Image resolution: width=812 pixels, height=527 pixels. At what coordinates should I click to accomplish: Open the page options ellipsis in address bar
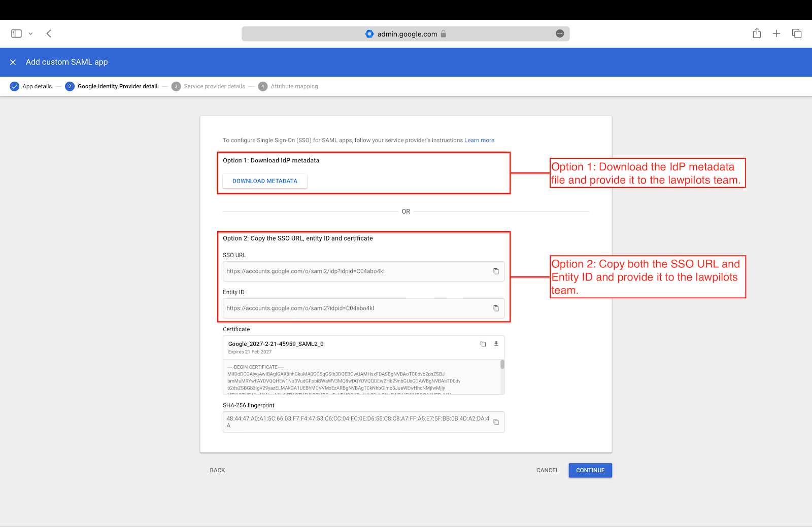pos(560,33)
